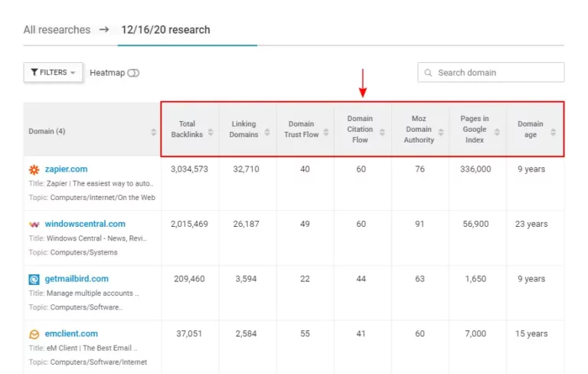Select the 3,034,573 backlinks cell
Screen dimensions: 588x374
click(189, 169)
